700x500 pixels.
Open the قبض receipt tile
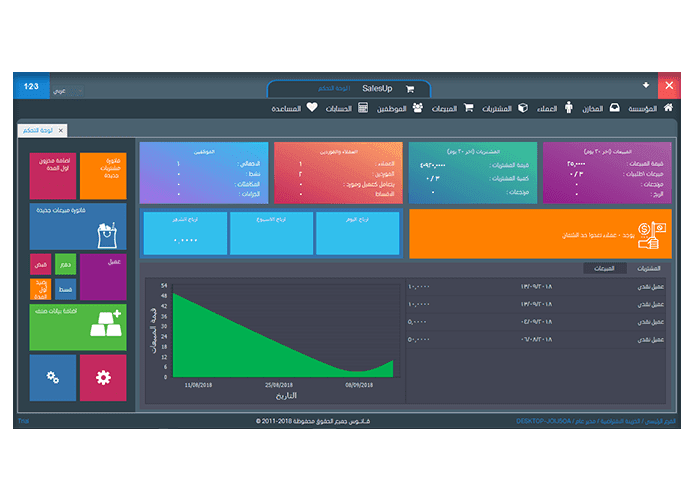pos(41,264)
